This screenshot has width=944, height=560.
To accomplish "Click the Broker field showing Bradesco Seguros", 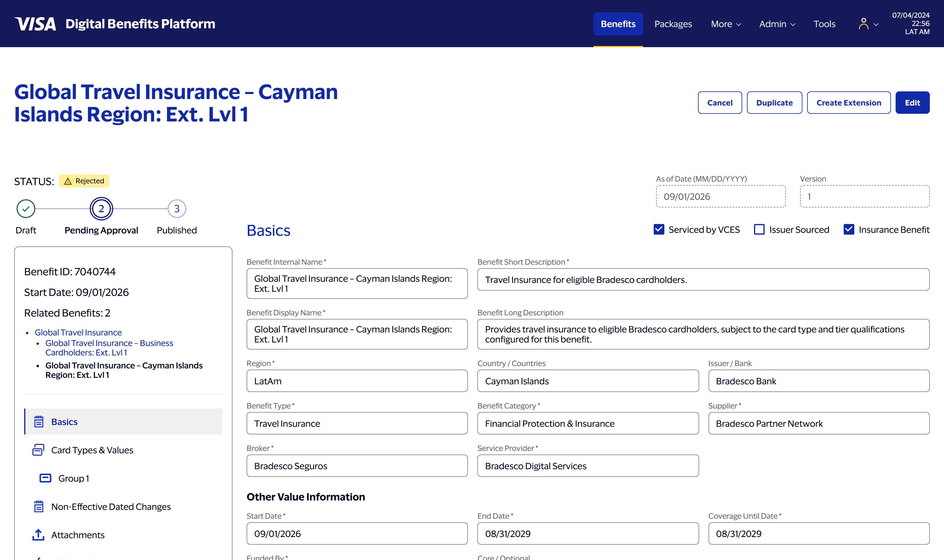I will 357,466.
